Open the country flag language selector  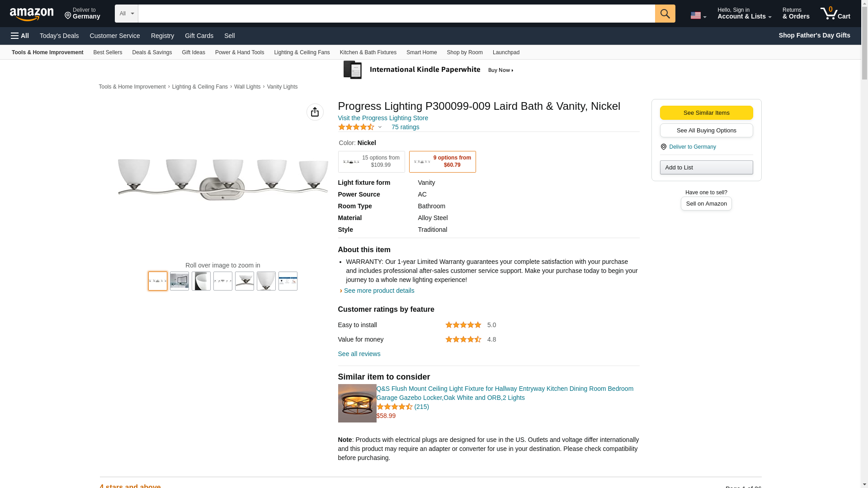(x=698, y=15)
